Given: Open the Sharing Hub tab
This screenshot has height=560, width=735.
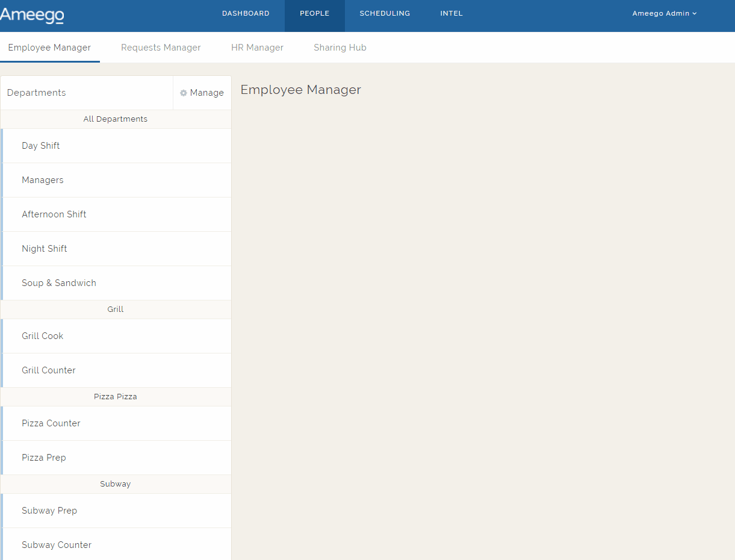Looking at the screenshot, I should (x=340, y=48).
